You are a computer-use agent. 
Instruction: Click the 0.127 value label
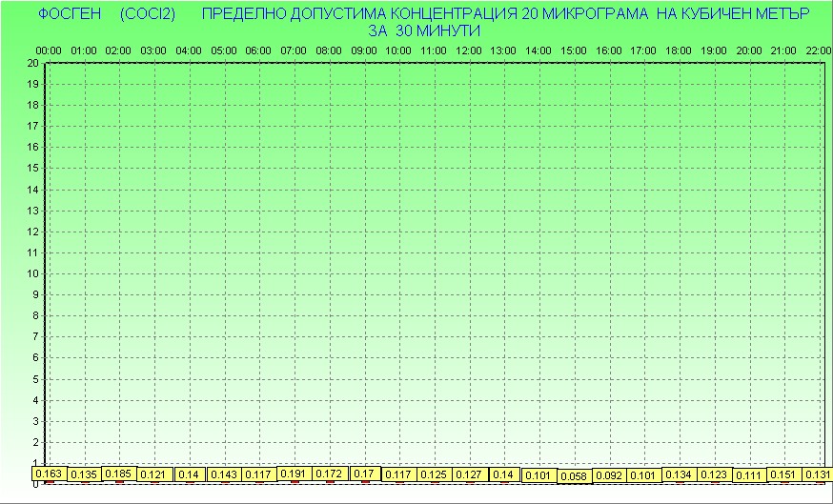[468, 474]
